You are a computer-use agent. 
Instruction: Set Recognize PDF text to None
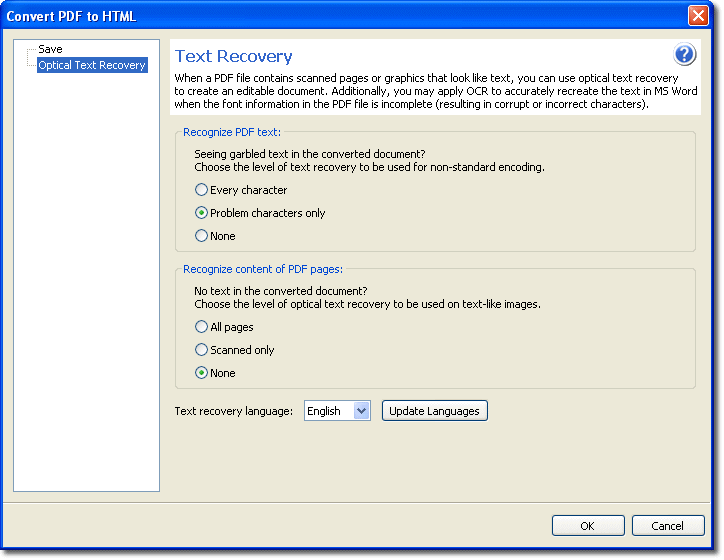(x=202, y=236)
